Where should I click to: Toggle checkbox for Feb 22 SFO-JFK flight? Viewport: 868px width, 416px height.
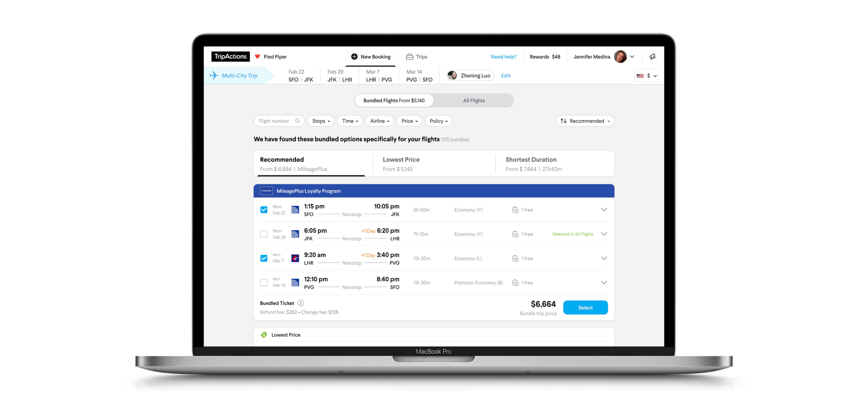coord(263,209)
